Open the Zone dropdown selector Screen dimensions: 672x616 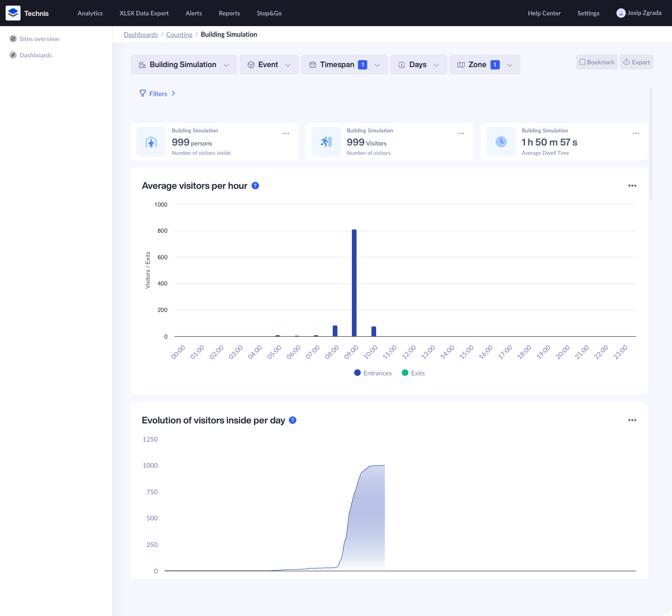pyautogui.click(x=484, y=65)
